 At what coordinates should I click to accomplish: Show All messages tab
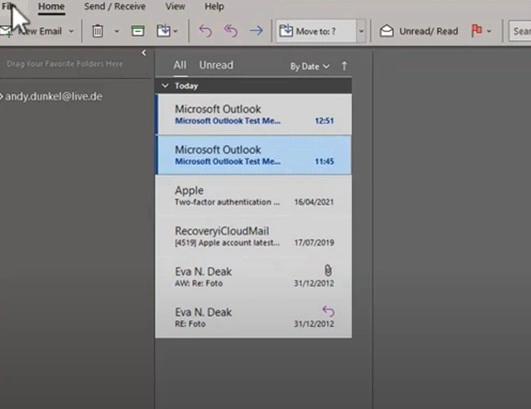pos(180,65)
